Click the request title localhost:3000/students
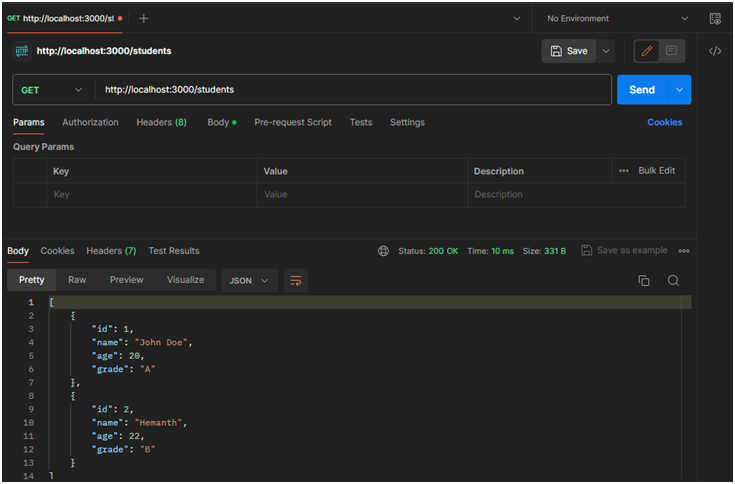 tap(104, 51)
